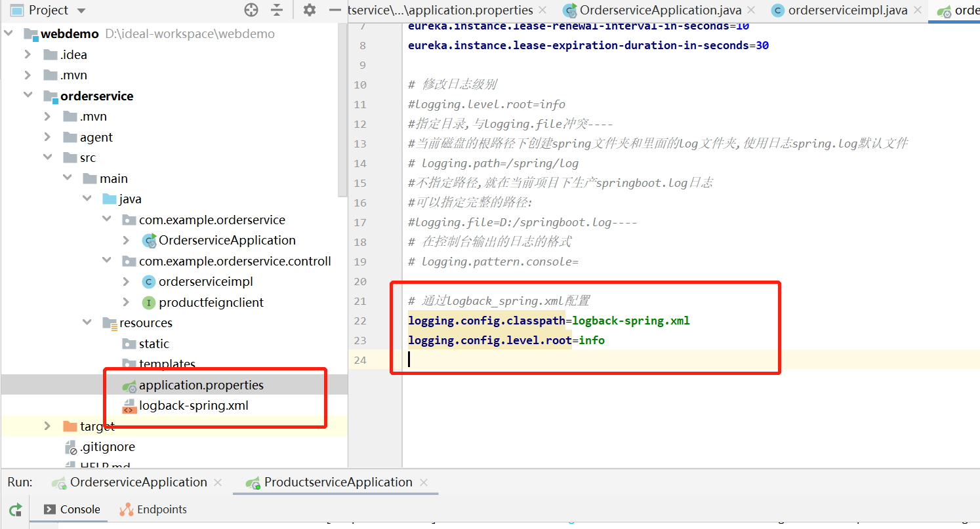Expand the target folder
Image resolution: width=980 pixels, height=529 pixels.
(x=47, y=426)
